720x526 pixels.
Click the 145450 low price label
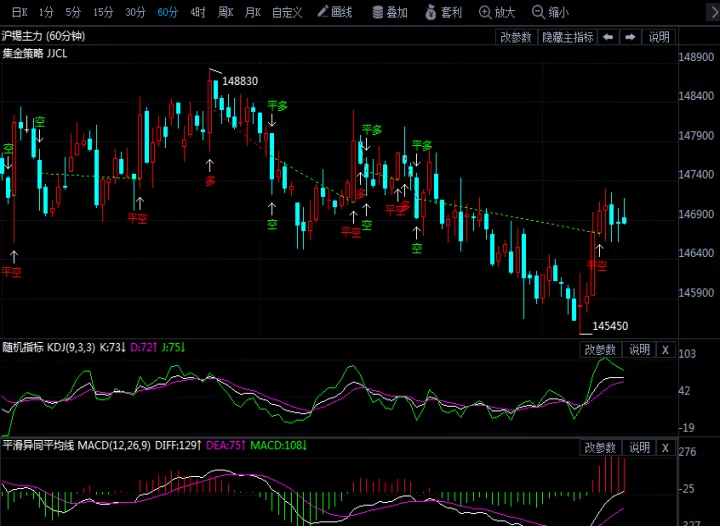point(610,326)
